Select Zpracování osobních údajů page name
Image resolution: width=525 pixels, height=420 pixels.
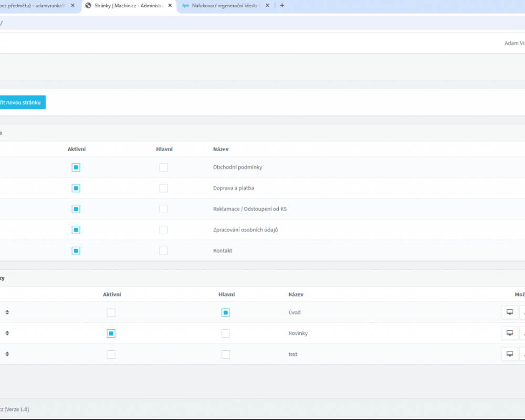coord(245,230)
